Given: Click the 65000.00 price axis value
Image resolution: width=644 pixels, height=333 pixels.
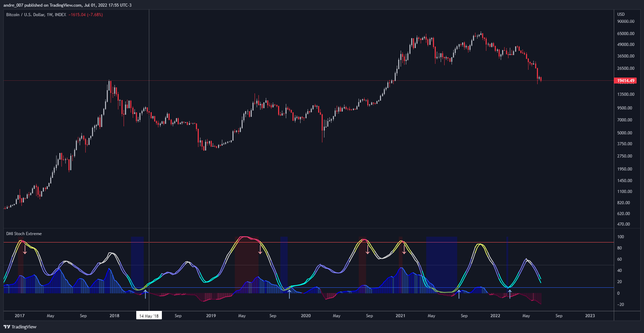Looking at the screenshot, I should pos(626,34).
